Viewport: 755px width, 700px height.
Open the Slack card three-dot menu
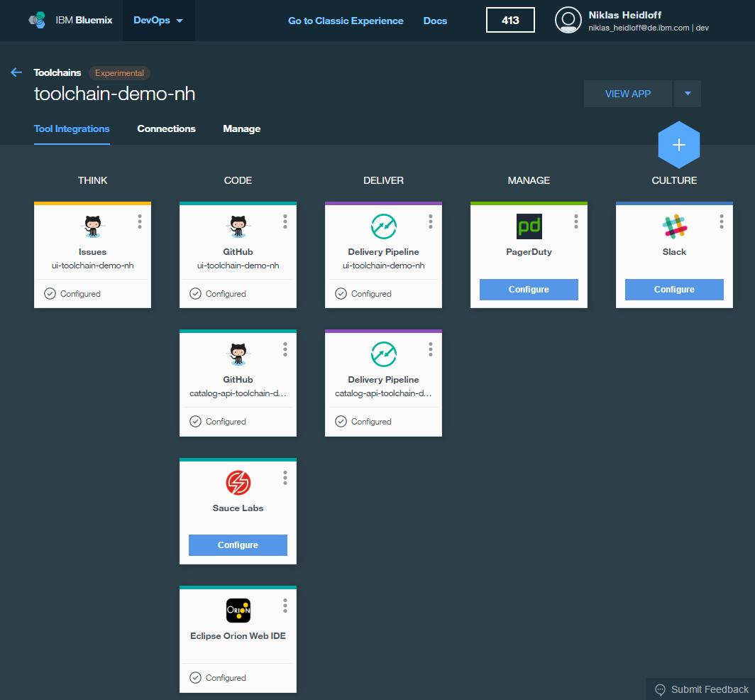click(x=721, y=222)
